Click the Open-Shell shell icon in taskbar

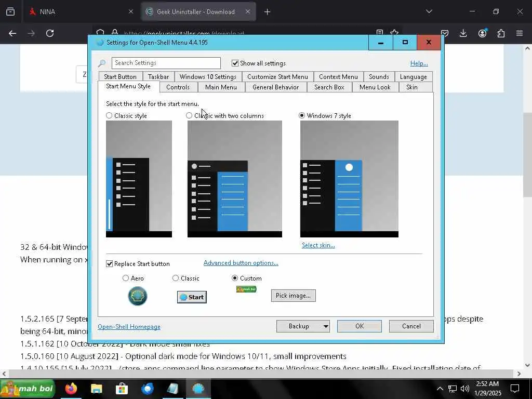pyautogui.click(x=198, y=389)
